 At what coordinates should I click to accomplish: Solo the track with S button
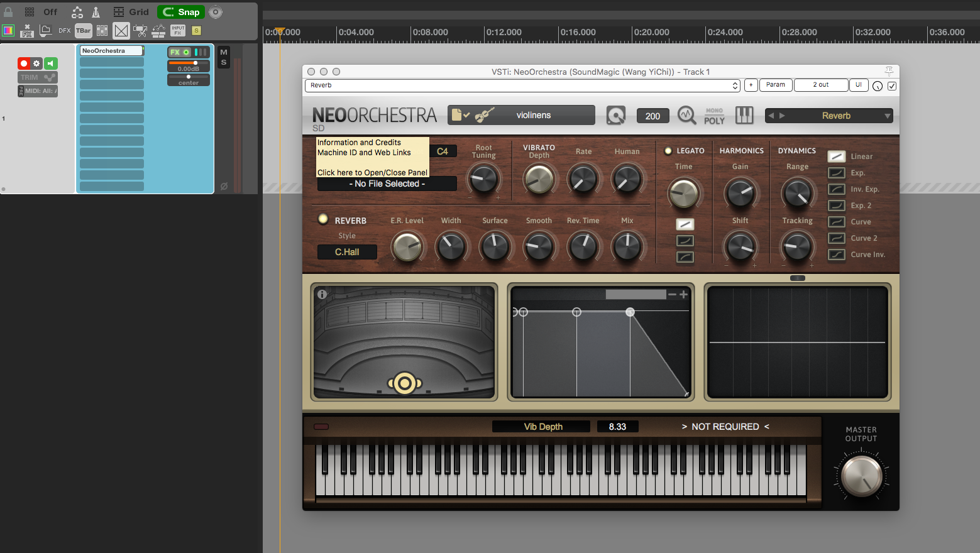[x=224, y=62]
